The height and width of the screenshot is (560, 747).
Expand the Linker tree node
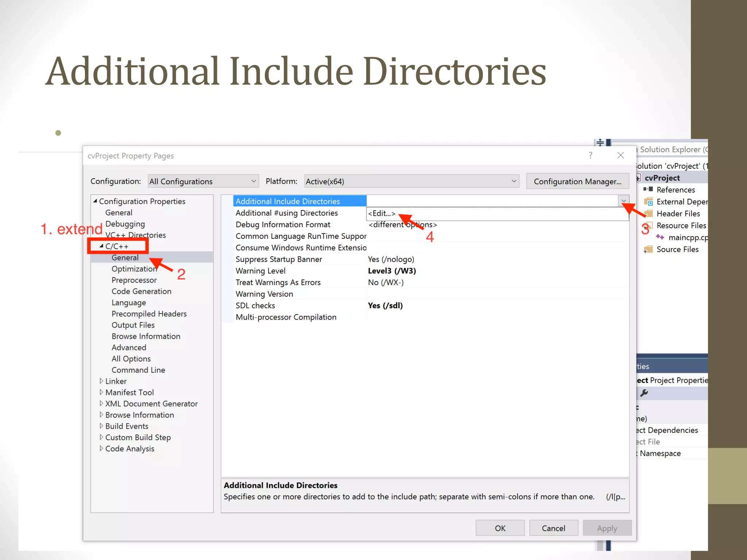[101, 381]
